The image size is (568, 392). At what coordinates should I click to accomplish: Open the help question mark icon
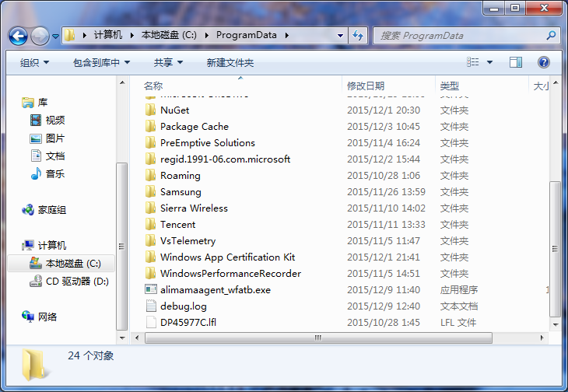544,62
